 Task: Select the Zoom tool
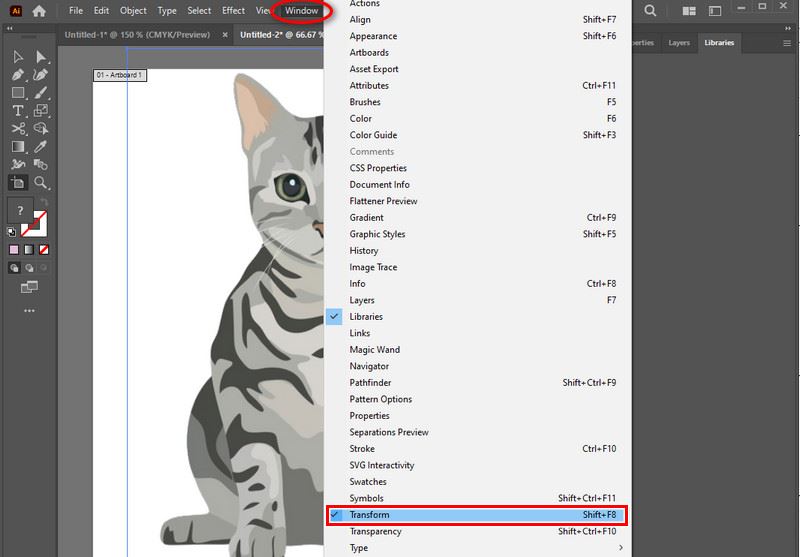(41, 183)
